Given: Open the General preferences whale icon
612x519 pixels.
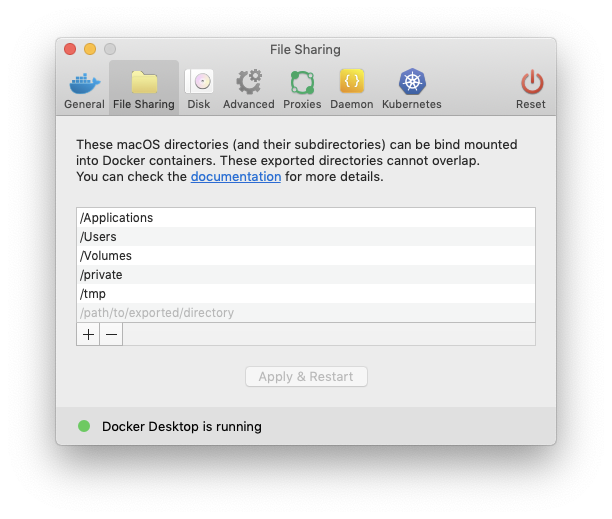Looking at the screenshot, I should (84, 83).
